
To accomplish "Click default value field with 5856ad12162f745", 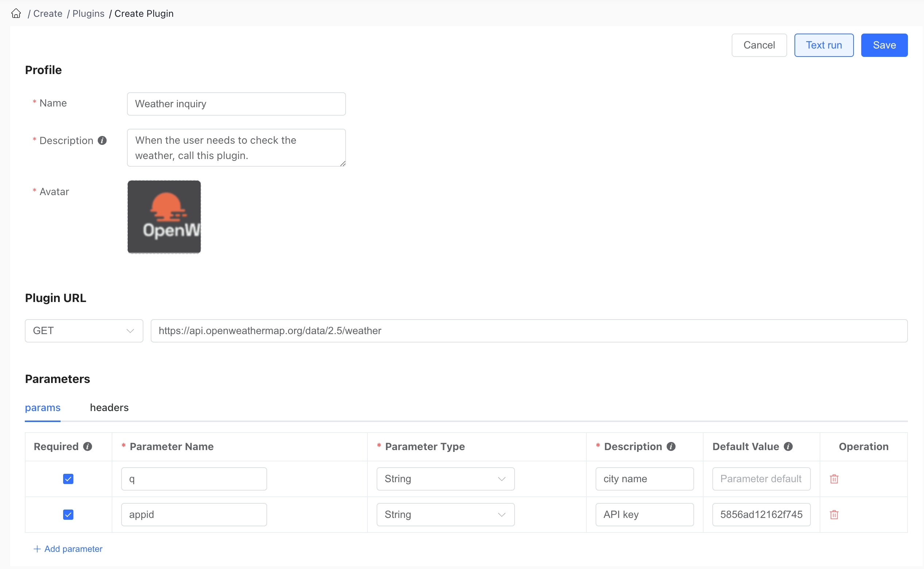I will pyautogui.click(x=761, y=514).
